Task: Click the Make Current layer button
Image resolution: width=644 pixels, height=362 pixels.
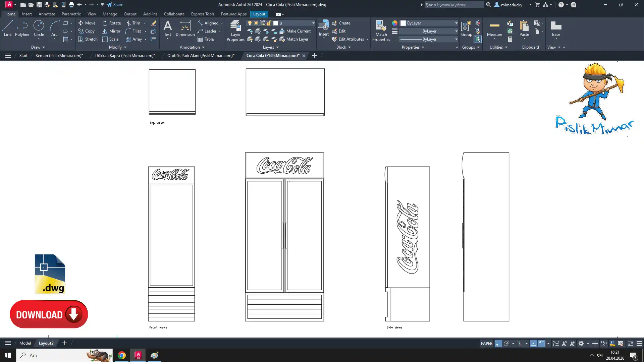Action: click(295, 31)
